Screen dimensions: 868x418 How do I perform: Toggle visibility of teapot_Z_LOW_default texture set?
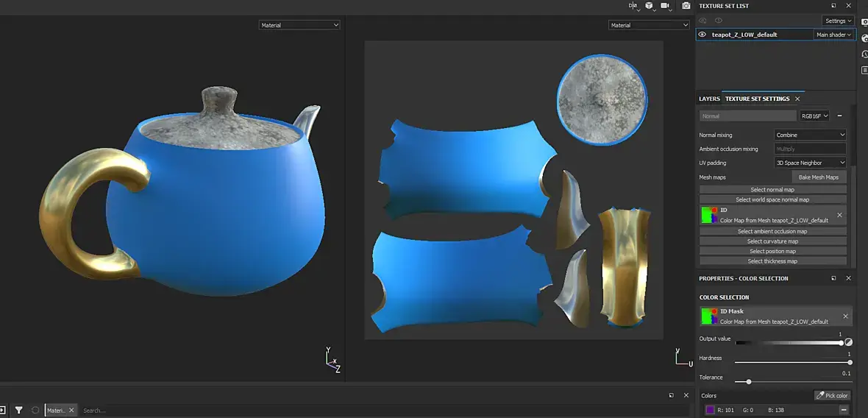point(702,35)
